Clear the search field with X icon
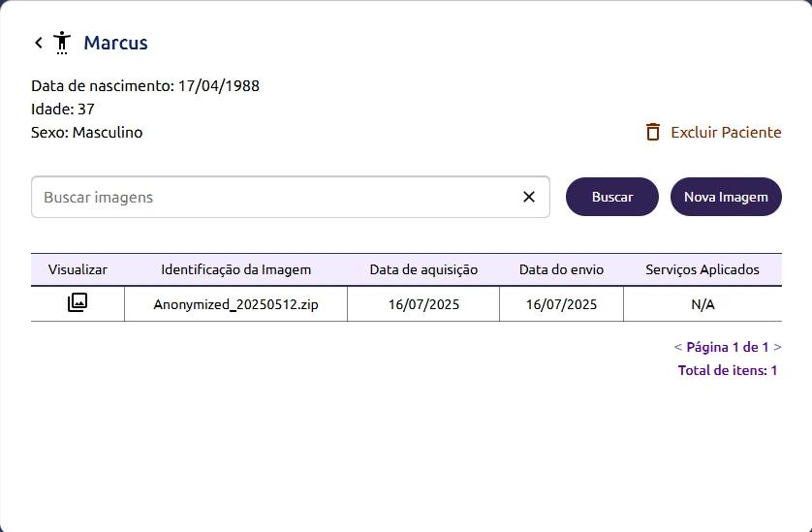 point(529,197)
